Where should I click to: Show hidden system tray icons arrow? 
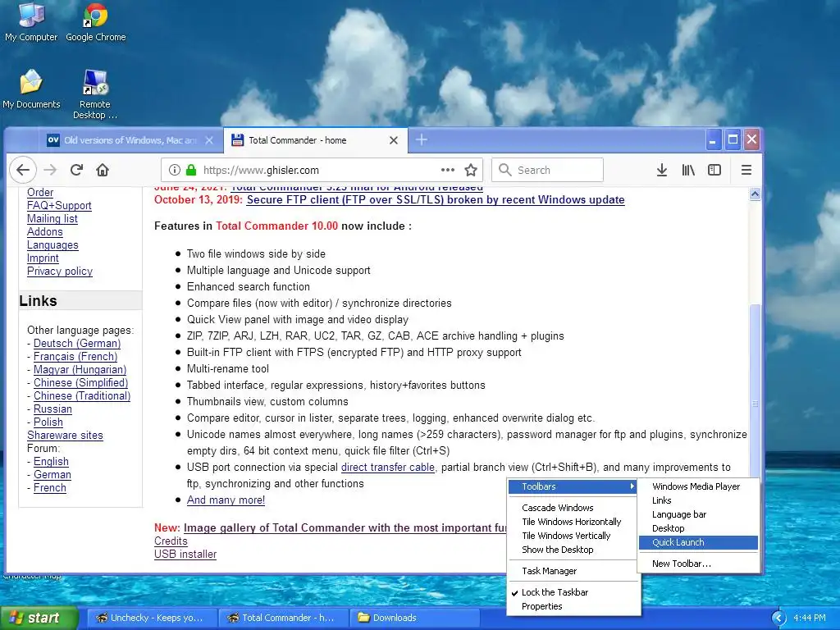tap(778, 618)
